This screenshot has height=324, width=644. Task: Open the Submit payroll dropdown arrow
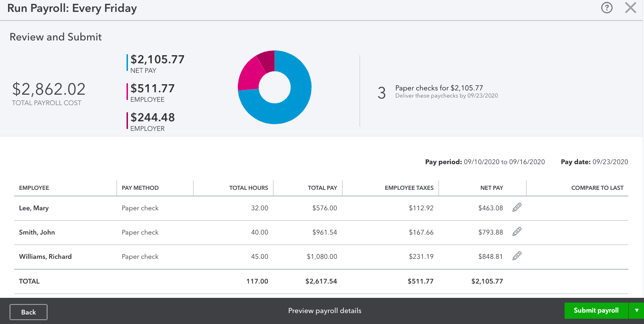(x=636, y=310)
